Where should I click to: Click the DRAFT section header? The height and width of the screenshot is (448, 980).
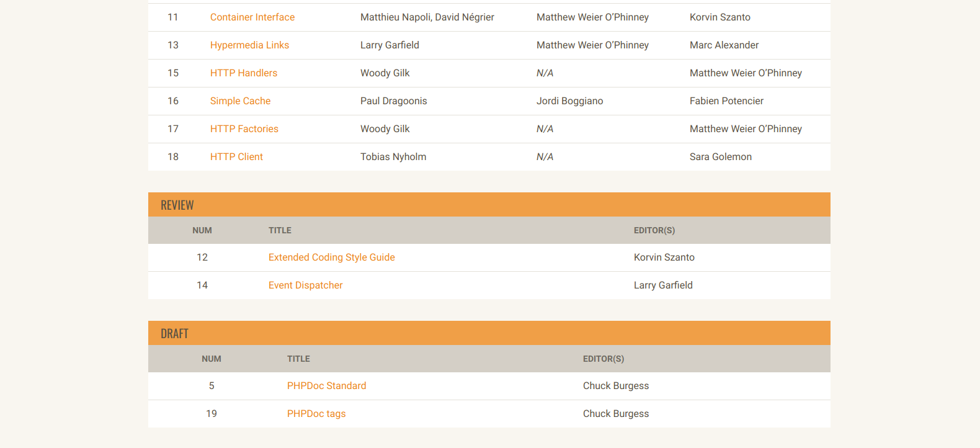pos(174,333)
